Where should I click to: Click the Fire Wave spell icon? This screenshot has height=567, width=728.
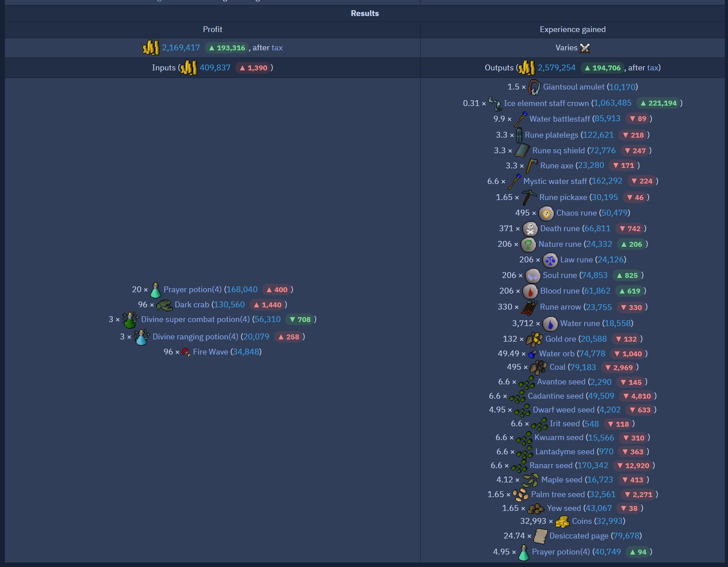pyautogui.click(x=186, y=352)
